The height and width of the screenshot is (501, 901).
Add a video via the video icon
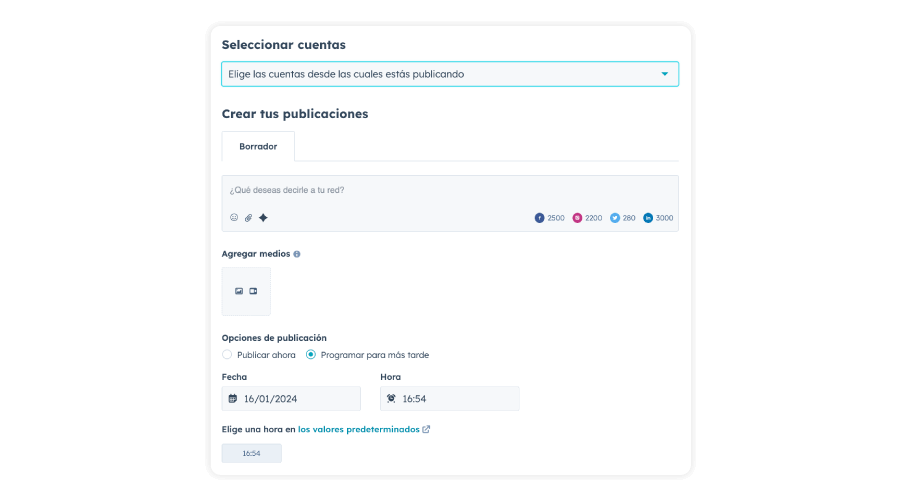(253, 291)
